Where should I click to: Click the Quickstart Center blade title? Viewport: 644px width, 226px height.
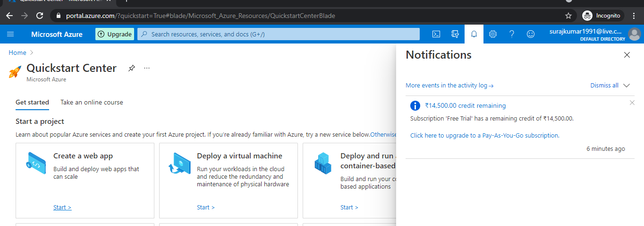tap(71, 68)
